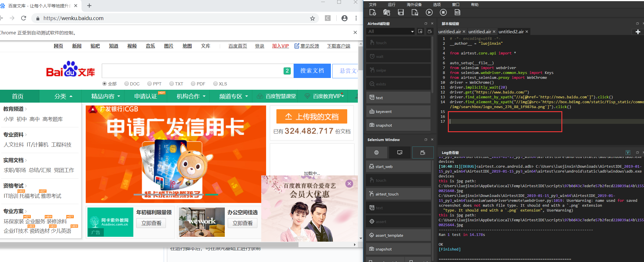Open the LOG report icon in toolbar
This screenshot has width=644, height=262.
pos(457,12)
